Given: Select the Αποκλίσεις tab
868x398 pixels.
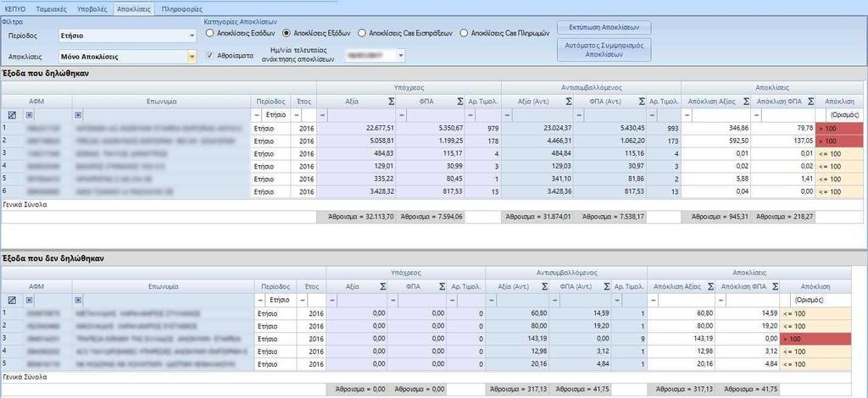Looking at the screenshot, I should 134,8.
